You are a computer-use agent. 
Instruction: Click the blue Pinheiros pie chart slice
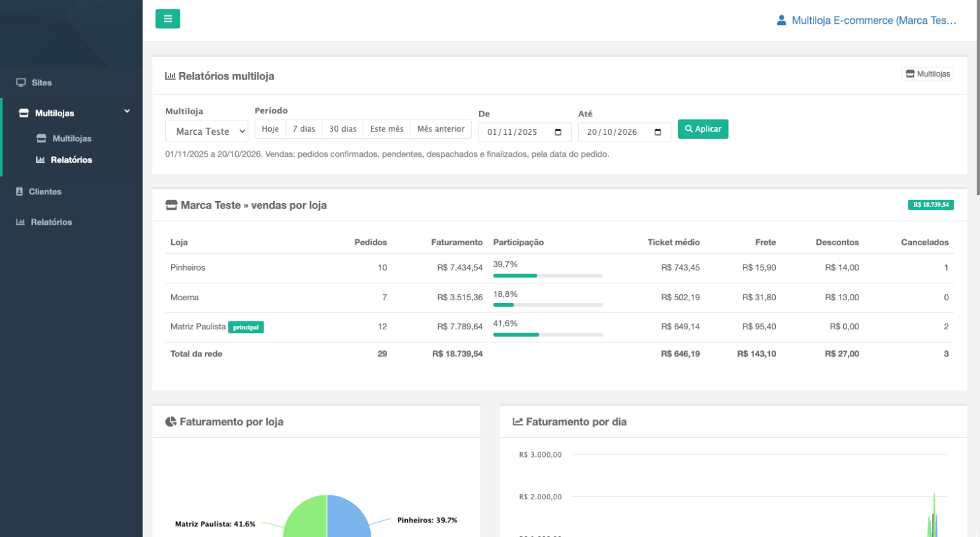[x=347, y=519]
